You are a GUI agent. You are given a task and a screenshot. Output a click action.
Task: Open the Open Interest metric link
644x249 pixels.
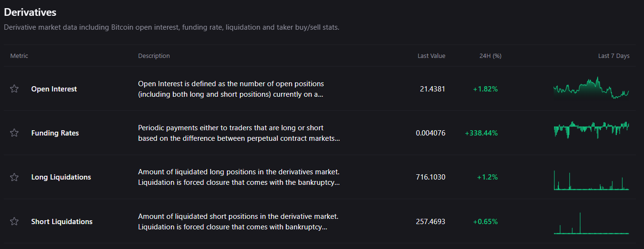click(54, 89)
